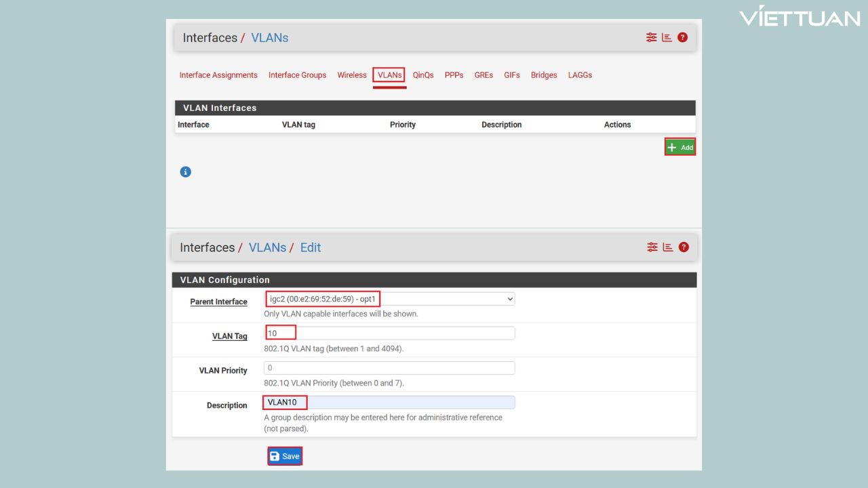
Task: Open the Bridges tab
Action: click(544, 75)
